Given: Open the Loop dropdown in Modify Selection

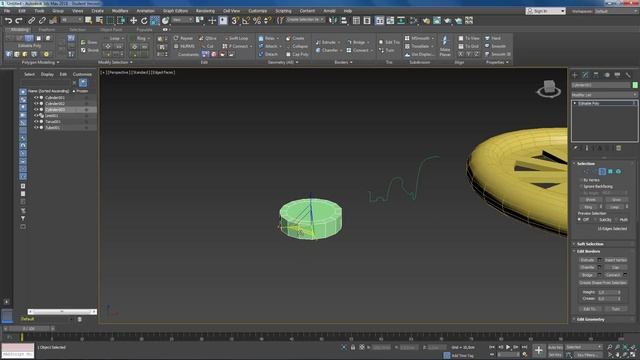Looking at the screenshot, I should [x=116, y=38].
